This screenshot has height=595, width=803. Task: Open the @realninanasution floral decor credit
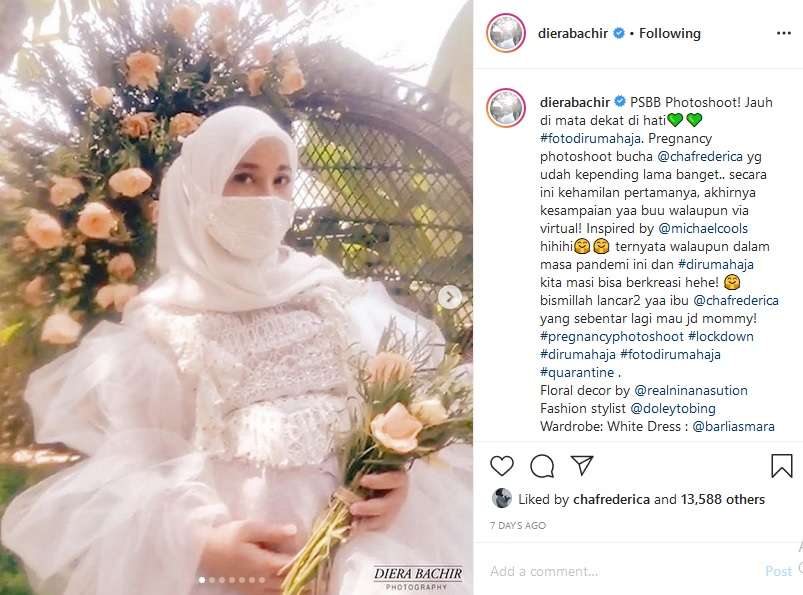690,390
